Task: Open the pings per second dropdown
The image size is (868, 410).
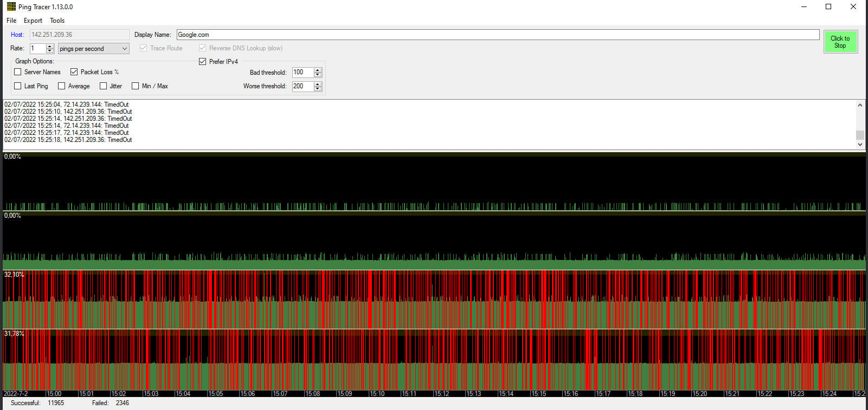Action: coord(93,49)
